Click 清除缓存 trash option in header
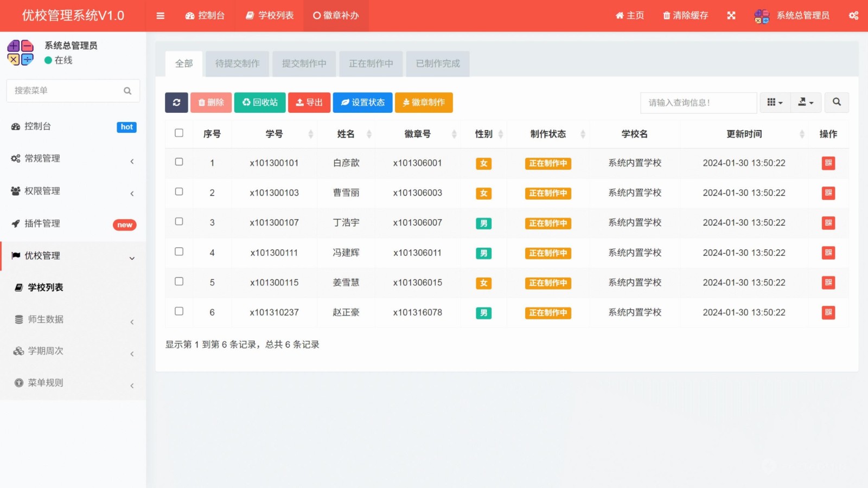Image resolution: width=868 pixels, height=488 pixels. tap(686, 16)
